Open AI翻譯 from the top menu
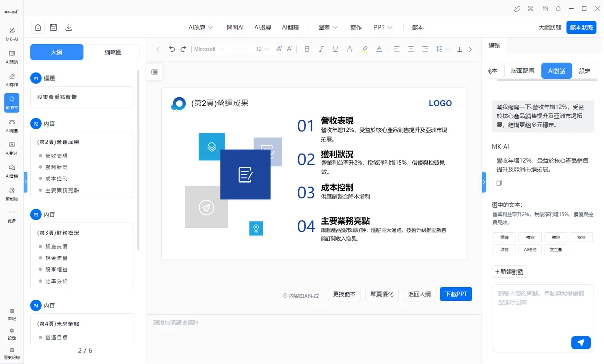 (290, 28)
